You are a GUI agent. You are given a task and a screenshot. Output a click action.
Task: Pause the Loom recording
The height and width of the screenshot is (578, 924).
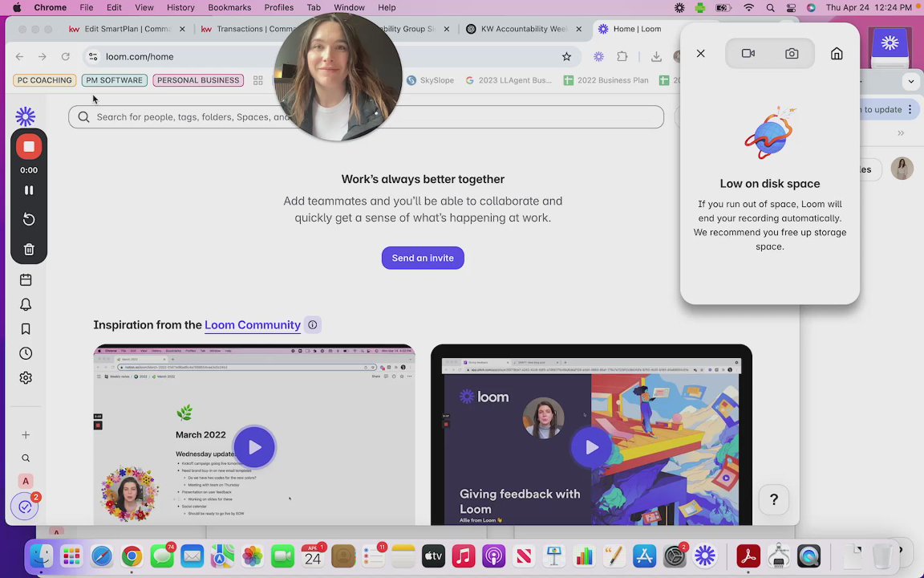28,190
